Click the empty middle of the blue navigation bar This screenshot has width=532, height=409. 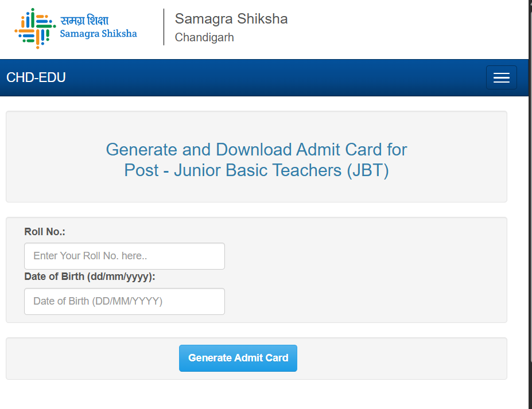[275, 77]
